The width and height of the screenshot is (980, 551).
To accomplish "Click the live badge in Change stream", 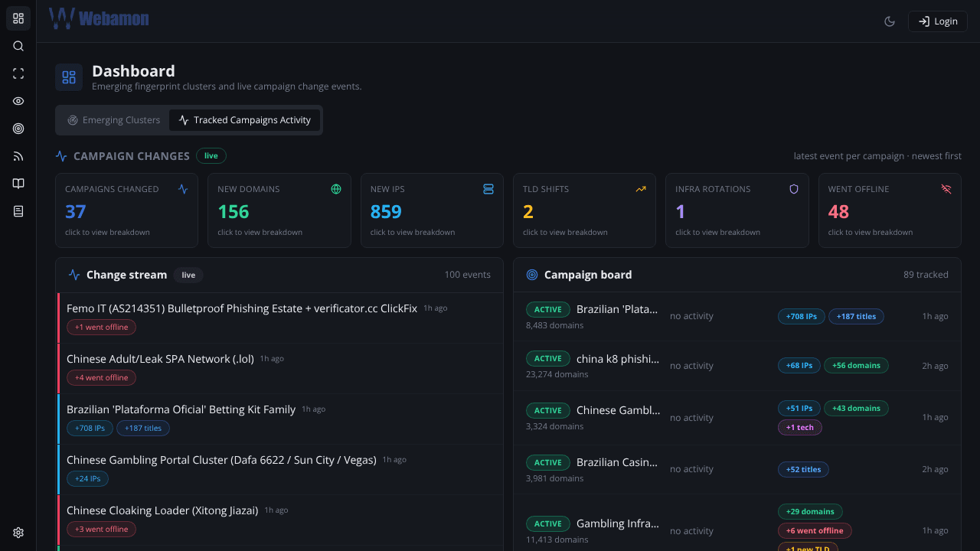I will pos(188,275).
